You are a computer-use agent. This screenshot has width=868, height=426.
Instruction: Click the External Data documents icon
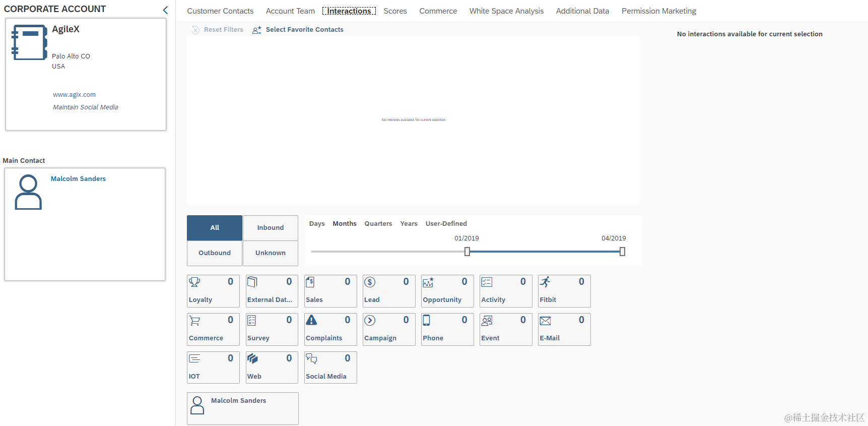[252, 282]
